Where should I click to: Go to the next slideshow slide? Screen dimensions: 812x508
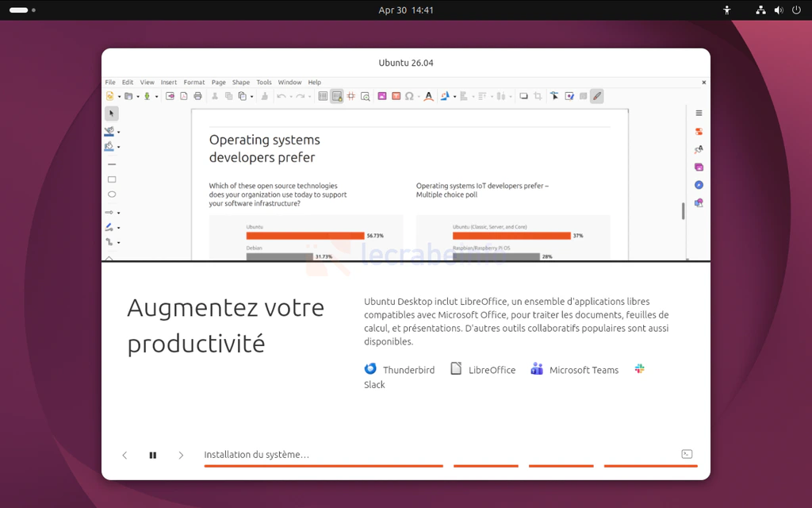pos(181,455)
